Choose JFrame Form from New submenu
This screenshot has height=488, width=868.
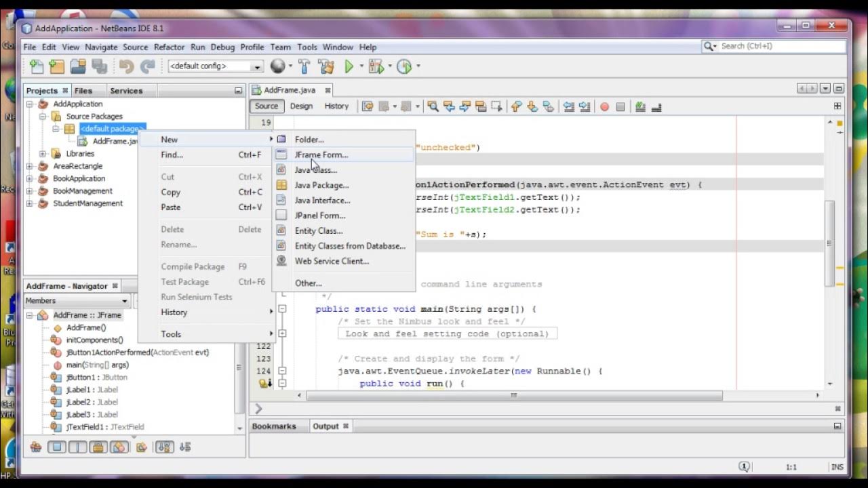[x=344, y=155]
